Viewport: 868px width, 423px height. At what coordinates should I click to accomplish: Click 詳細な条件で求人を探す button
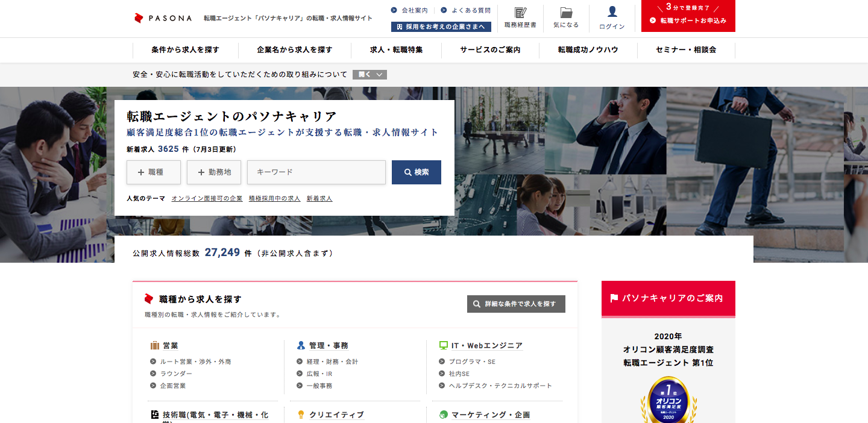[x=516, y=304]
